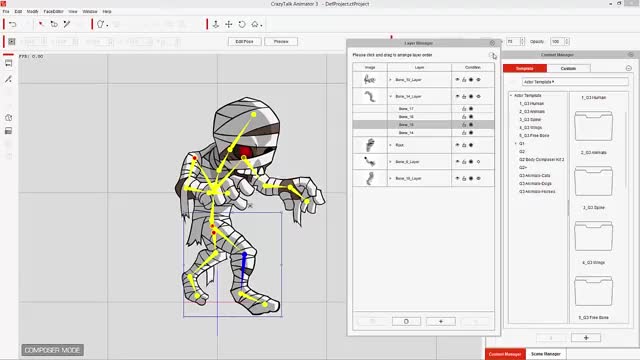Click the Preview button
Image resolution: width=640 pixels, height=360 pixels.
pos(281,42)
